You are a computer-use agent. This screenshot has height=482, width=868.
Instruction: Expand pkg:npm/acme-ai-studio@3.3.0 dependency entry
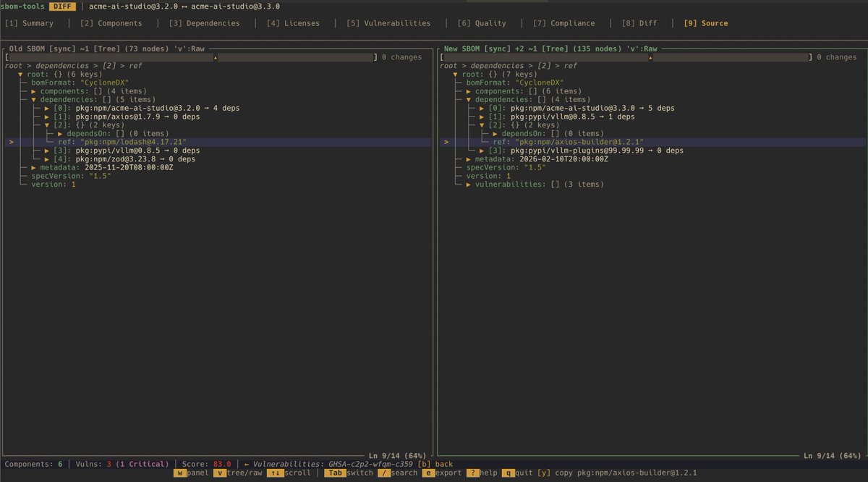482,108
